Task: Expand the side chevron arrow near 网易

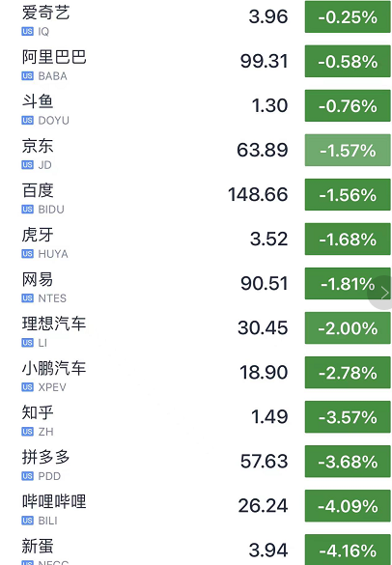Action: coord(383,293)
